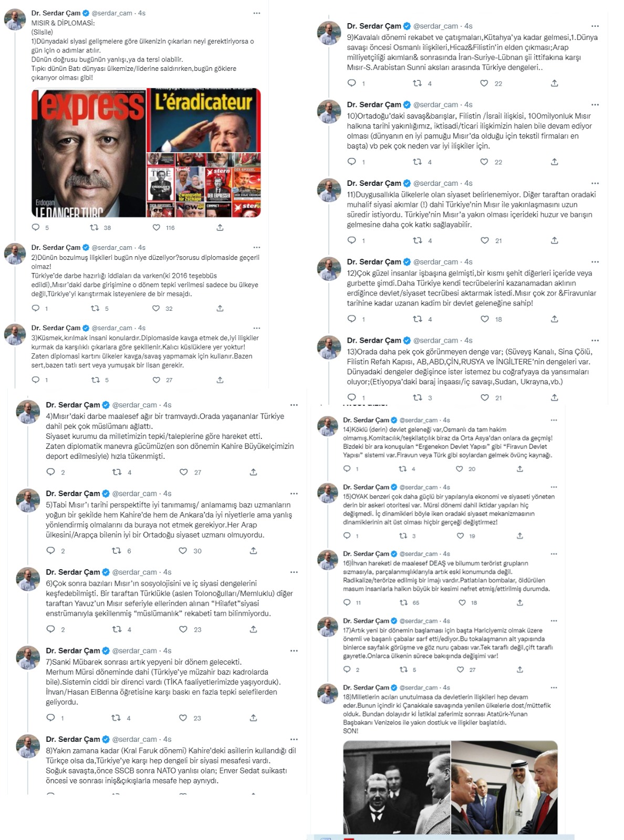Open more options on tweet 4)Mısır'daki darbe

tap(294, 405)
